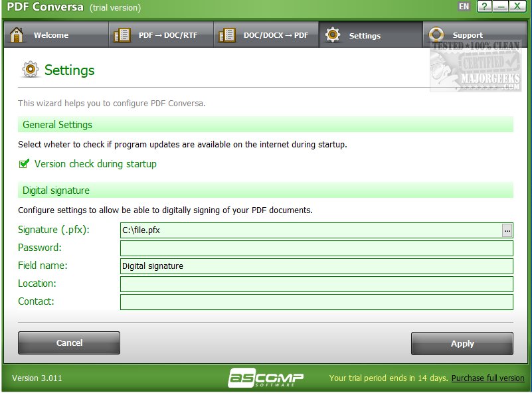Apply the settings with Apply button
532x395 pixels.
pos(462,343)
